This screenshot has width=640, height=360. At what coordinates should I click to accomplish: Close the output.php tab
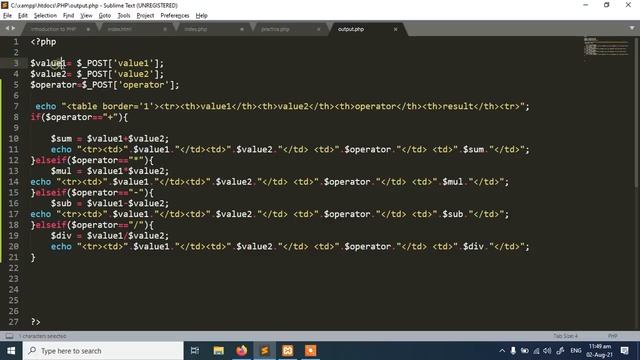point(395,29)
